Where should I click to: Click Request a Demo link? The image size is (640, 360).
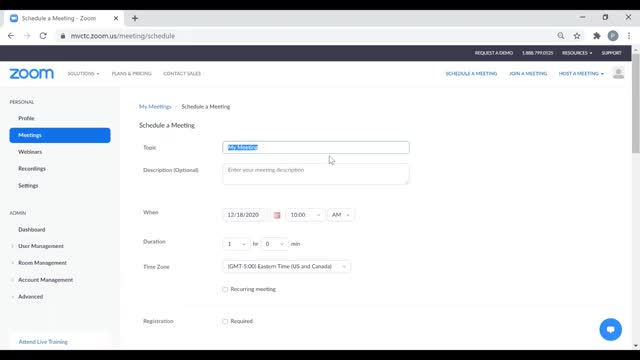click(493, 53)
